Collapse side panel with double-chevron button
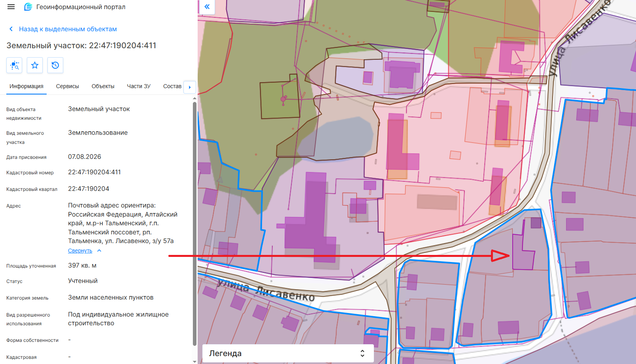Screen dimensions: 636x364 pos(207,7)
